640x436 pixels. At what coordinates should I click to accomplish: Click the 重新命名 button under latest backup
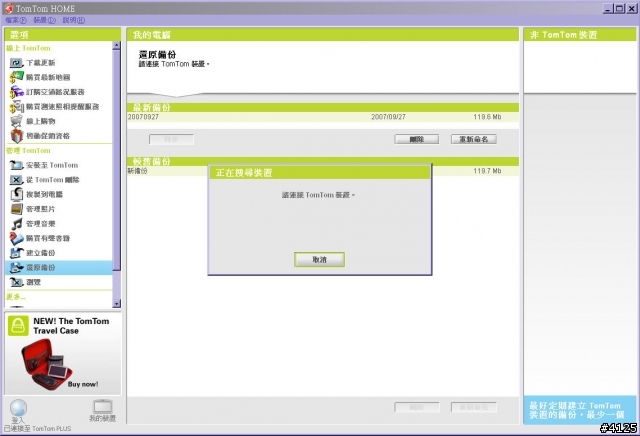tap(474, 139)
